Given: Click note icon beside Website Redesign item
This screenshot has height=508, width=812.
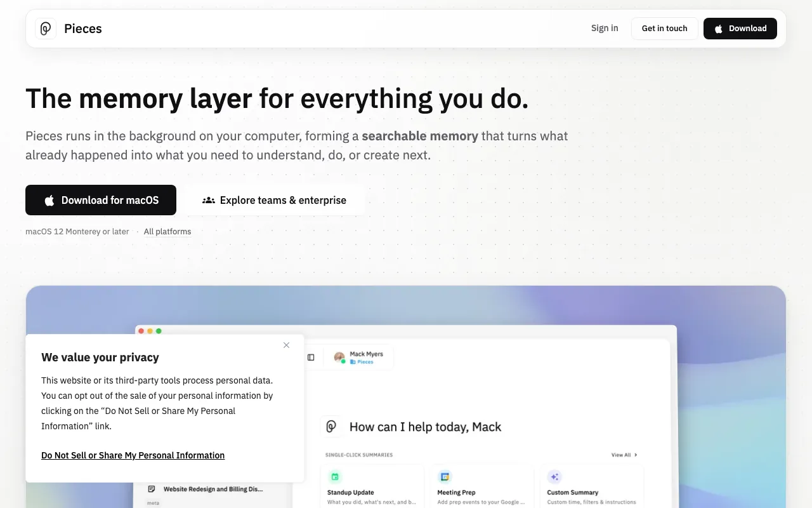Looking at the screenshot, I should pos(152,489).
